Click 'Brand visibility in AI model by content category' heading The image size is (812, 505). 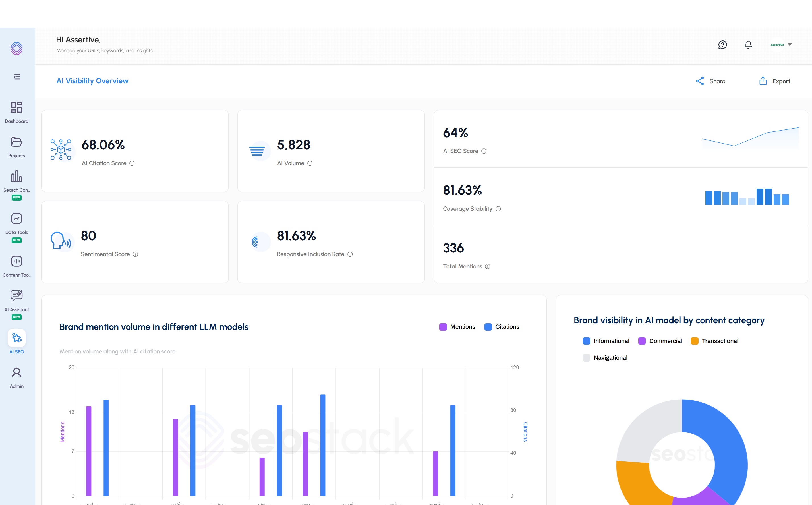pos(669,321)
